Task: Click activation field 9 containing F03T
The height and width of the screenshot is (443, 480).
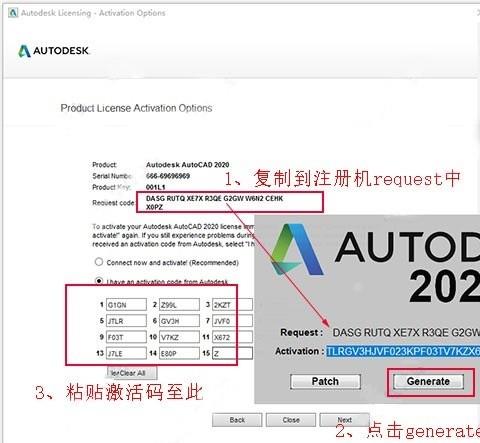Action: click(126, 337)
